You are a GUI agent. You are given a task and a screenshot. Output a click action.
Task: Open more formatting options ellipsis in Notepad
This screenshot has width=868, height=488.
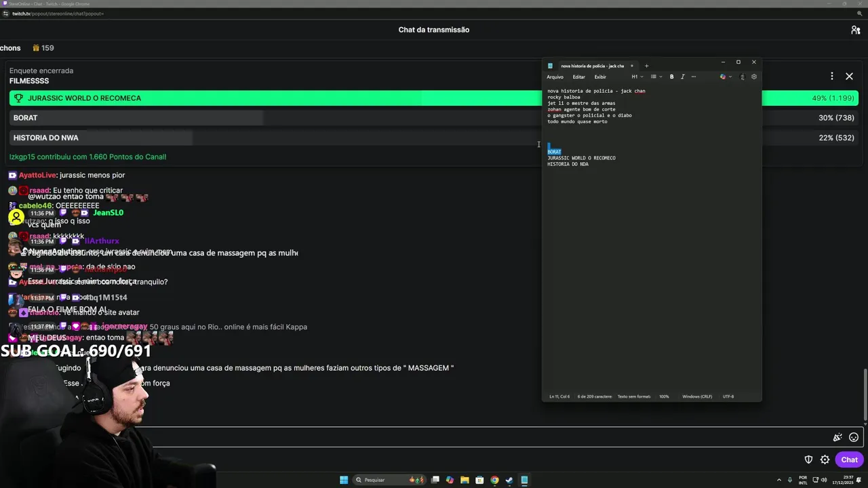point(693,77)
